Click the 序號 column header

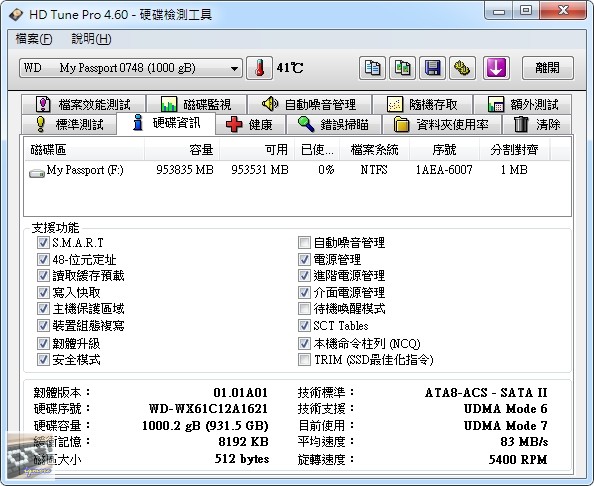pyautogui.click(x=444, y=150)
